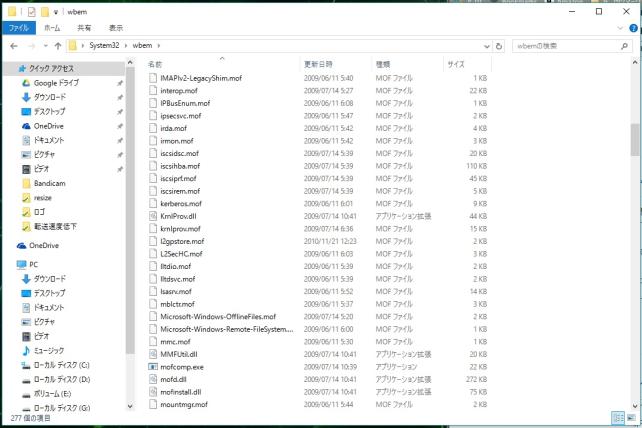642x428 pixels.
Task: Select the mofinstall.dll file icon
Action: click(x=153, y=392)
